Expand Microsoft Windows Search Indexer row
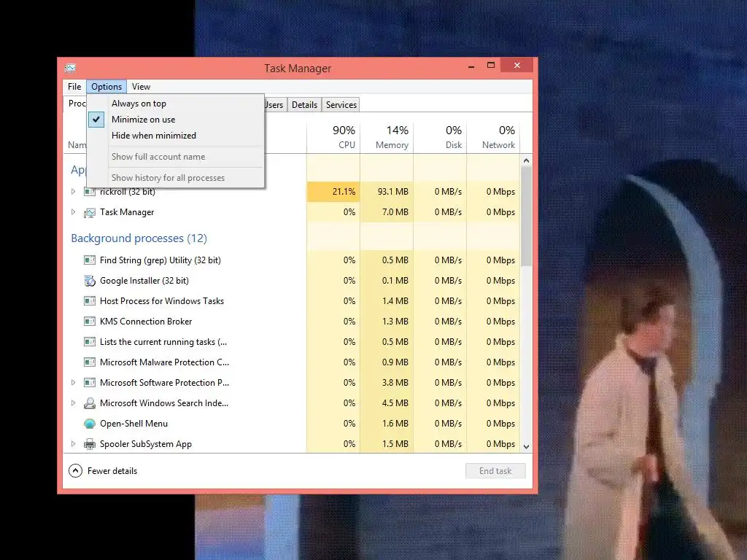Image resolution: width=747 pixels, height=560 pixels. pos(73,402)
